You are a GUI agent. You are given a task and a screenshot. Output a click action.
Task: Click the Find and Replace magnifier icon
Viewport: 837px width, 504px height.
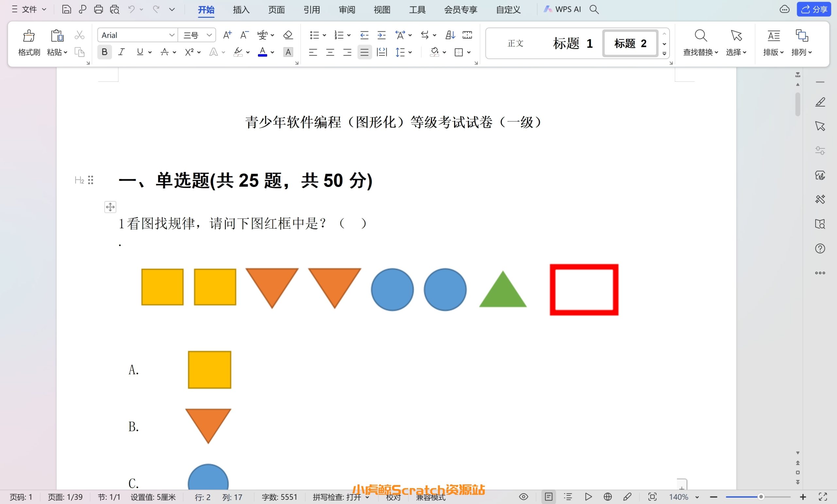701,36
